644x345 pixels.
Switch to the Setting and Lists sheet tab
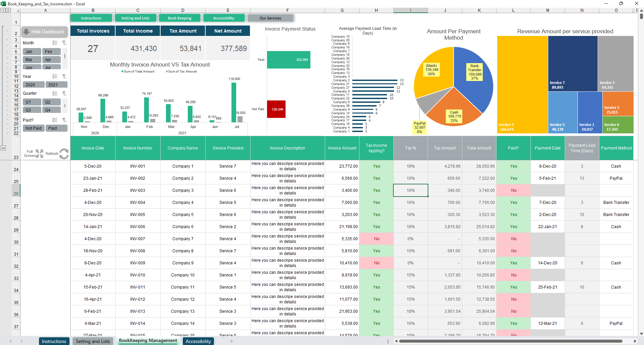point(93,341)
